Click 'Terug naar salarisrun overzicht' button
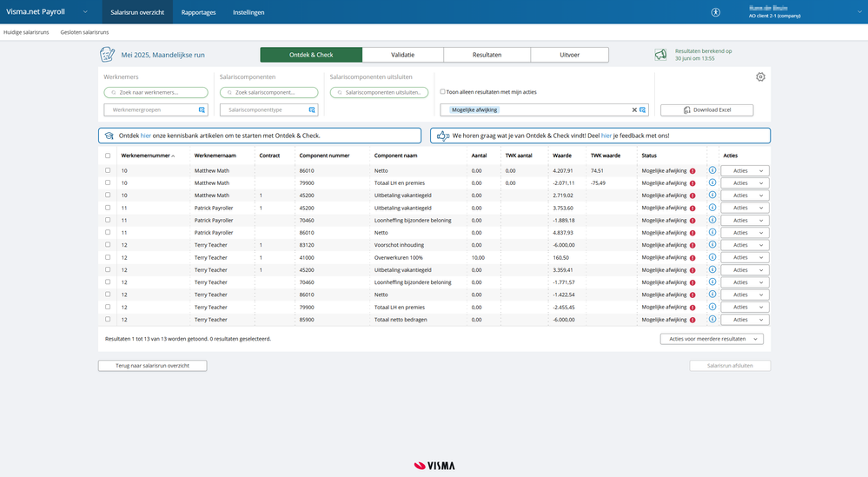Screen dimensions: 868x477 pyautogui.click(x=152, y=366)
